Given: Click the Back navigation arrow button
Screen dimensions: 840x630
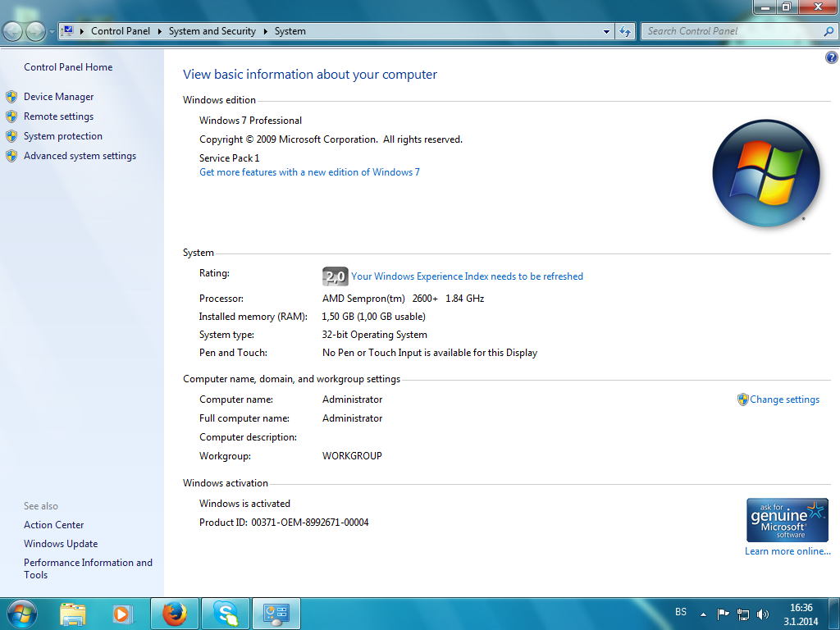Looking at the screenshot, I should 13,32.
